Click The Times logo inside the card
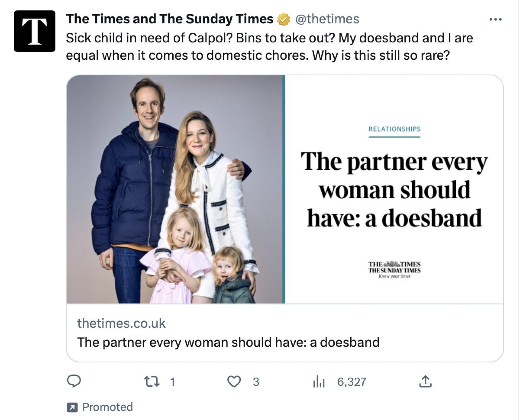 coord(395,270)
